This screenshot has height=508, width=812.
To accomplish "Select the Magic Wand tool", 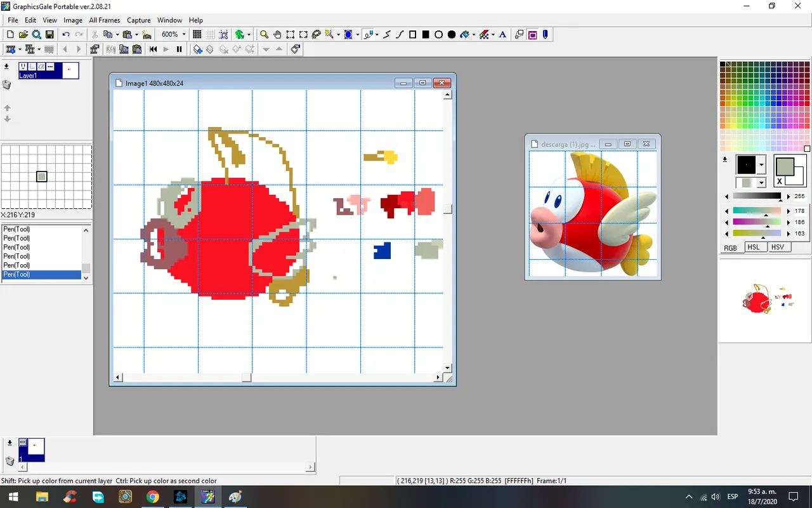I will 329,34.
